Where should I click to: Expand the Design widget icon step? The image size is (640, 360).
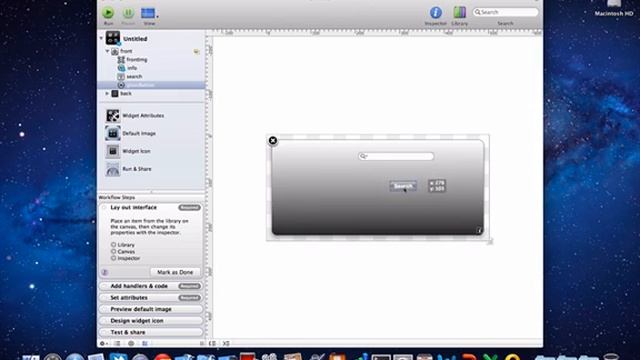coord(151,321)
